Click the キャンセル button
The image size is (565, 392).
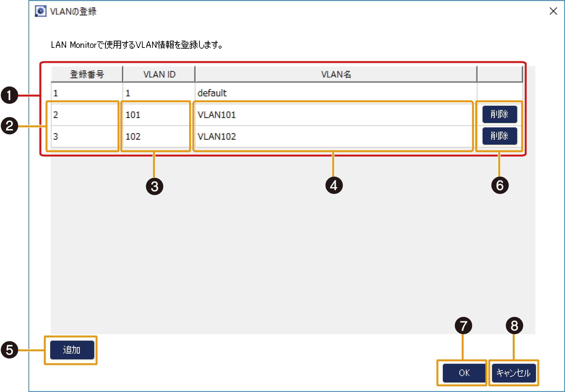point(514,373)
